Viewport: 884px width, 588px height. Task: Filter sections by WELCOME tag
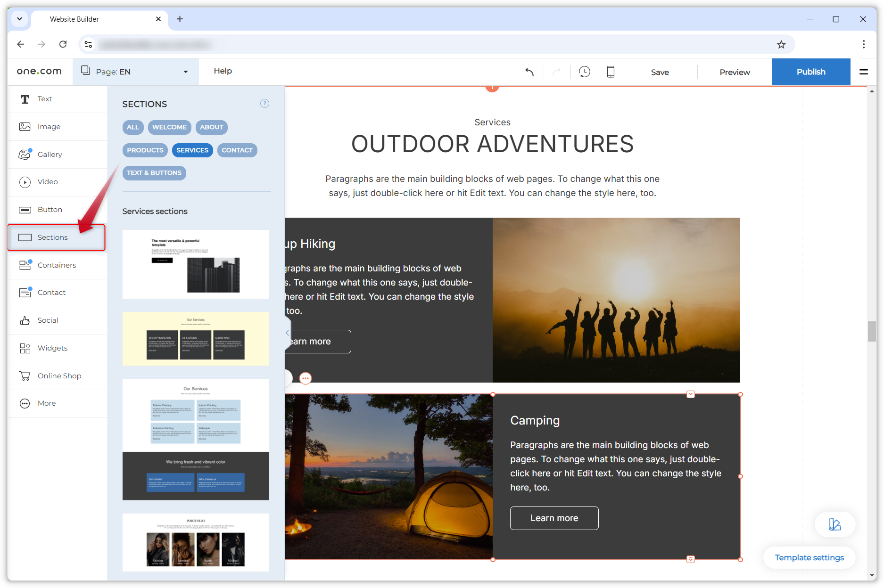point(169,127)
